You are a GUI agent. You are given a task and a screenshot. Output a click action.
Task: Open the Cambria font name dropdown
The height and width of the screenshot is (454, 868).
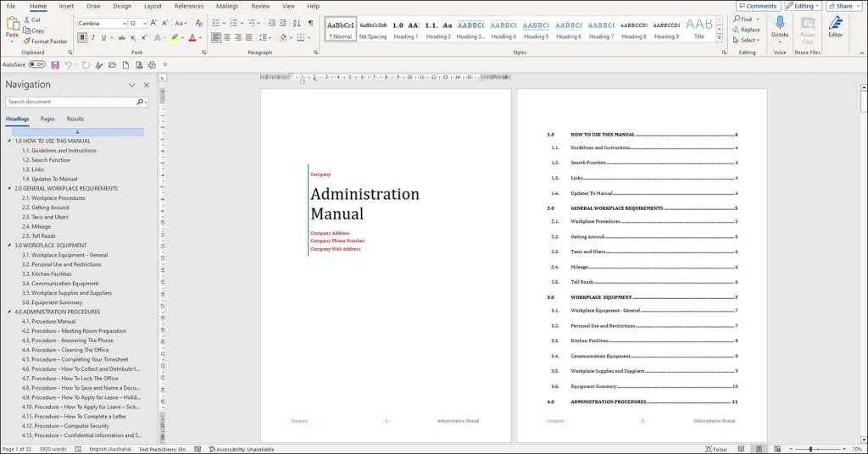[x=125, y=23]
